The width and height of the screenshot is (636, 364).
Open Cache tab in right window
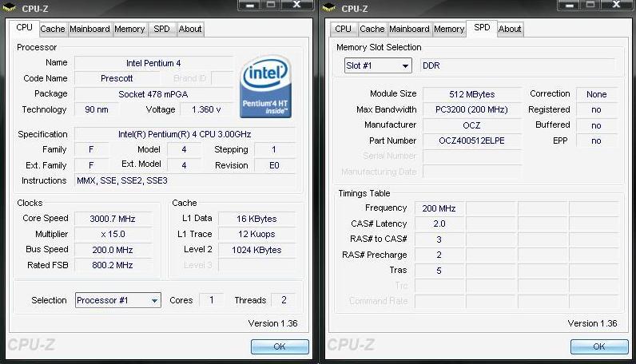click(x=372, y=30)
